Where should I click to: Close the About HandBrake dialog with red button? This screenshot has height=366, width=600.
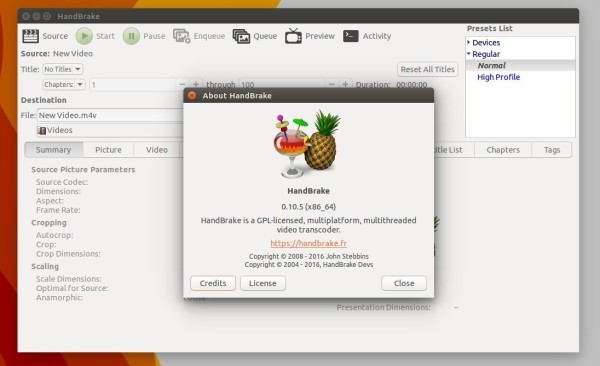click(192, 95)
